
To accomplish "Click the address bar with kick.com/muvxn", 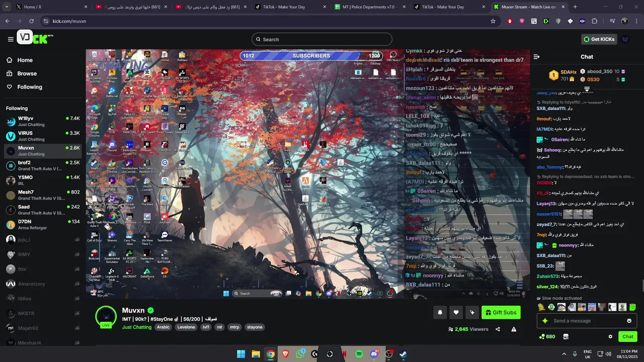I will 270,21.
